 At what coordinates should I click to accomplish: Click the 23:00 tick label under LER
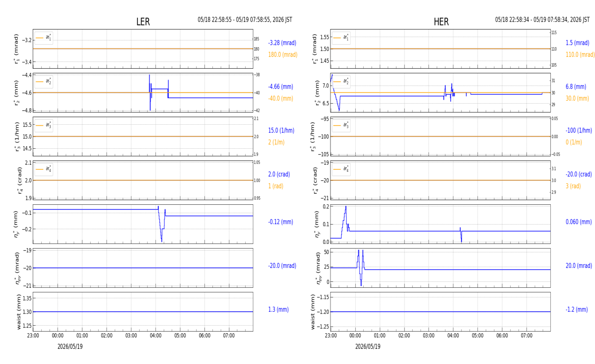click(33, 336)
